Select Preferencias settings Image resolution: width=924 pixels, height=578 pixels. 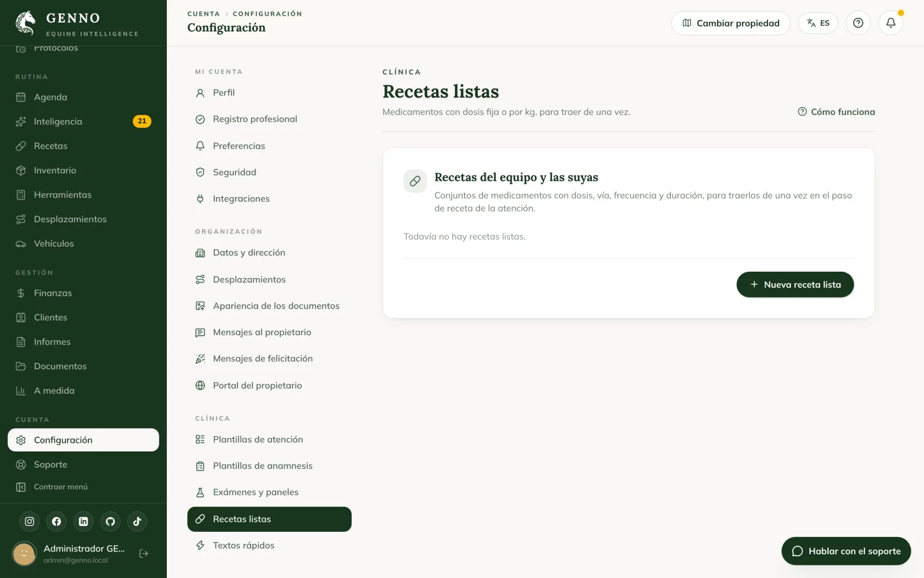pos(269,146)
